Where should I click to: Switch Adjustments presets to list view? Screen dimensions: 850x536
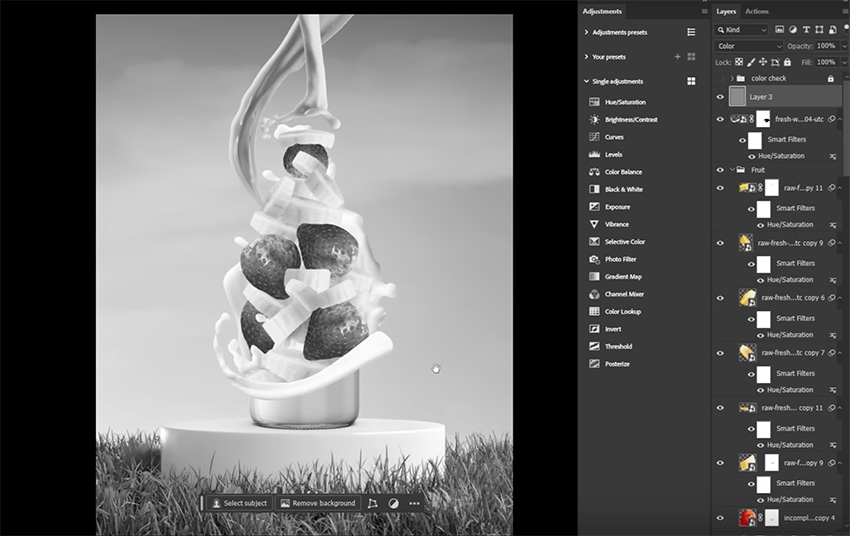click(691, 32)
